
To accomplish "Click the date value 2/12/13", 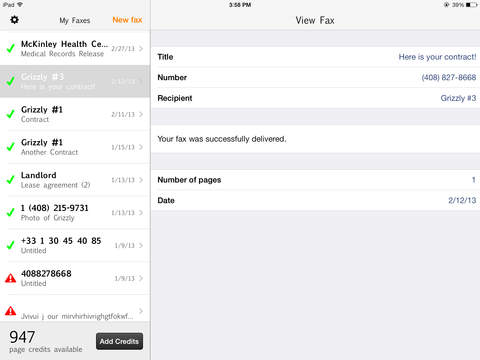I will (x=462, y=200).
